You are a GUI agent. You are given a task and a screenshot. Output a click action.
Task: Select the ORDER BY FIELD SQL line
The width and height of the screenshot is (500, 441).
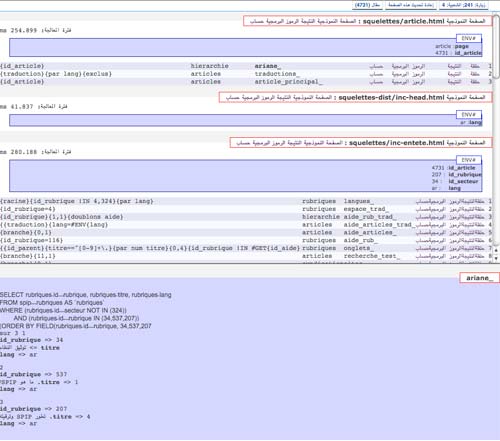tap(76, 326)
